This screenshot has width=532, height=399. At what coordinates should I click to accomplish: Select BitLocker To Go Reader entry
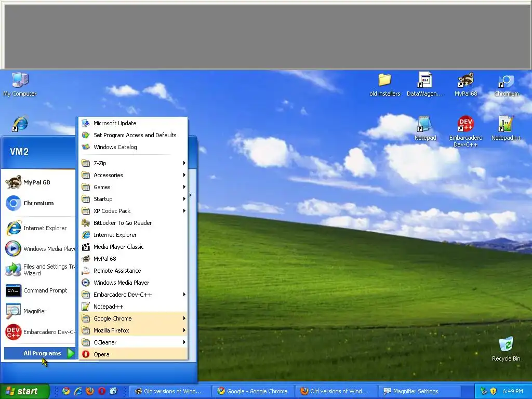point(134,223)
